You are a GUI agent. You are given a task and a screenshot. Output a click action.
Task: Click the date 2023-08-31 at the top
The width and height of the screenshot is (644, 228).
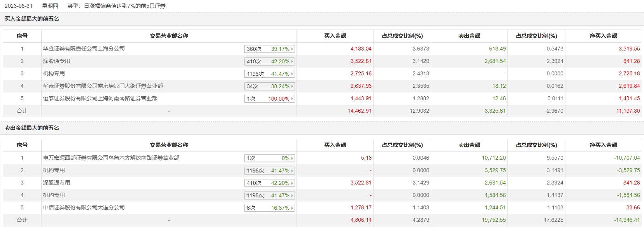pyautogui.click(x=18, y=6)
